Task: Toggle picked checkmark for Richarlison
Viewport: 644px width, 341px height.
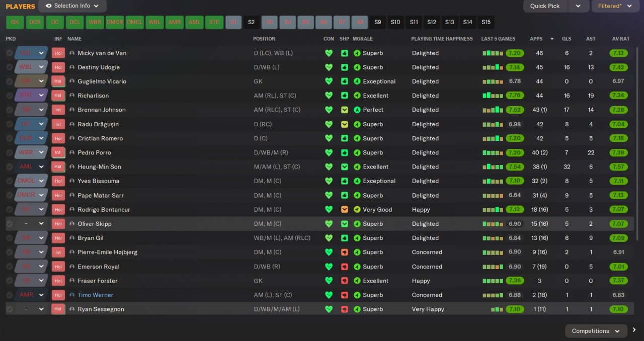Action: pos(10,96)
